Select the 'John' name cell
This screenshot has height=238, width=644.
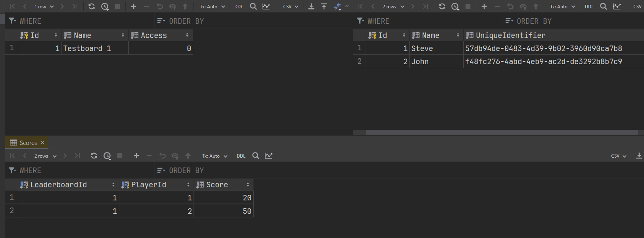(436, 61)
